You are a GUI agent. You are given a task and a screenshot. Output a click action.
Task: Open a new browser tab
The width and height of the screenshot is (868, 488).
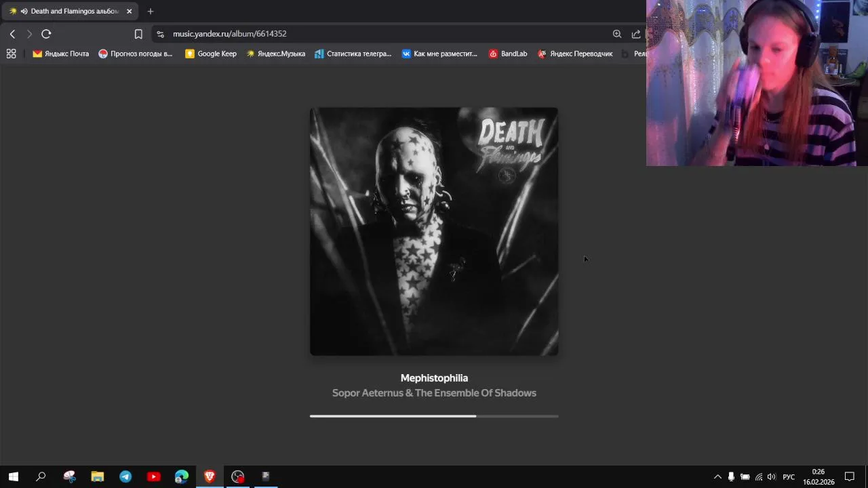[151, 11]
